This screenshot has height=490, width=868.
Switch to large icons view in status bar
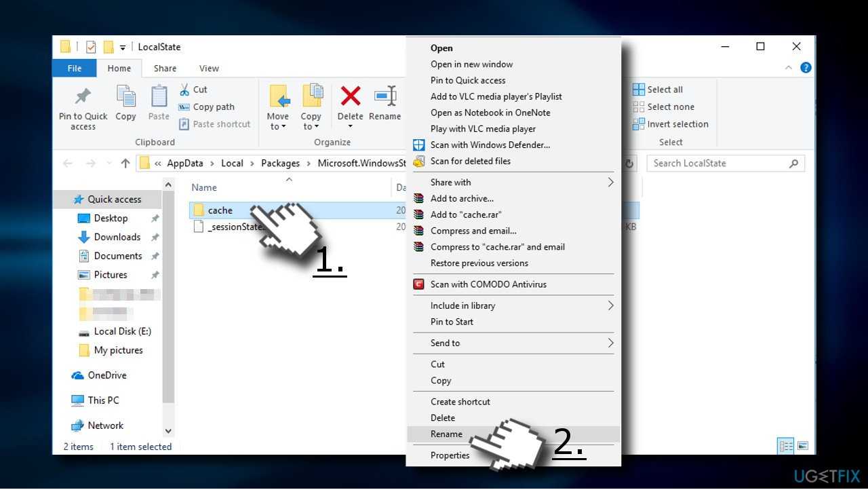(x=803, y=446)
